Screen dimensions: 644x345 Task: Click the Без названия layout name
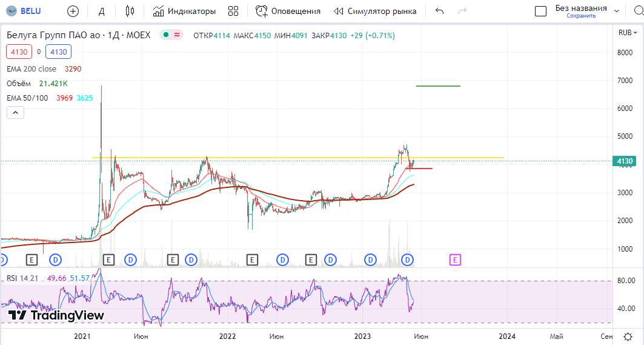(581, 8)
